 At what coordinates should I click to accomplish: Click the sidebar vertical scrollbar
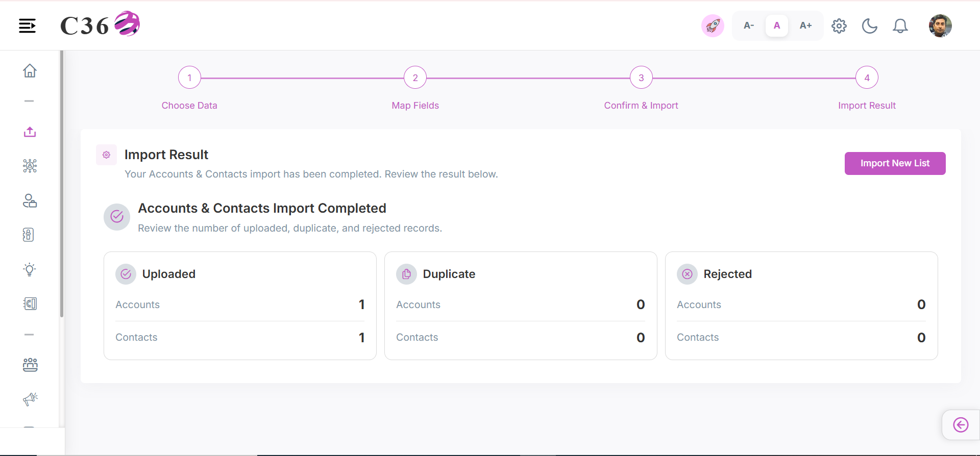(x=62, y=184)
